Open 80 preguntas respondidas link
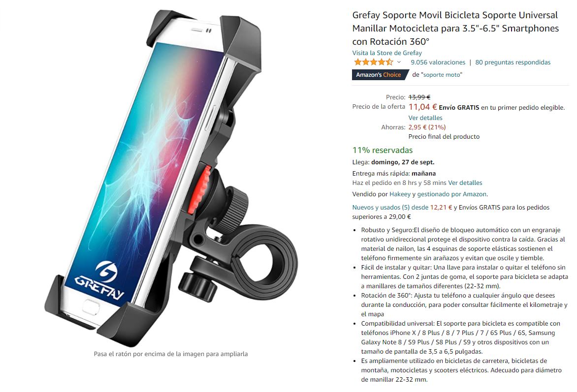577x392 pixels. (513, 62)
